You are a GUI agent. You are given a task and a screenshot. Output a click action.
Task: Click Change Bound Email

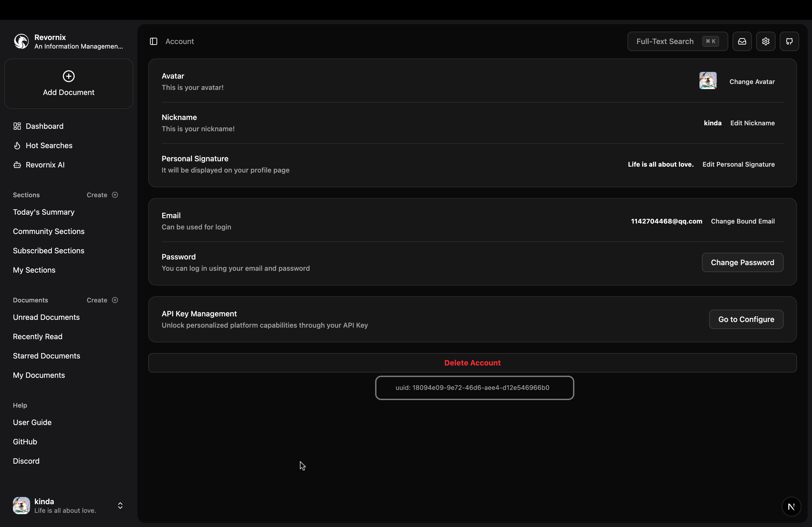743,221
